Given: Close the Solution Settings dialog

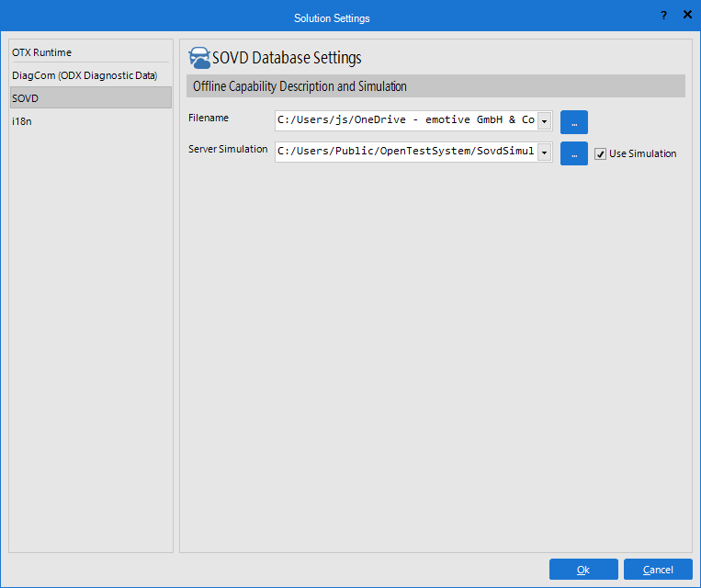Looking at the screenshot, I should [687, 16].
